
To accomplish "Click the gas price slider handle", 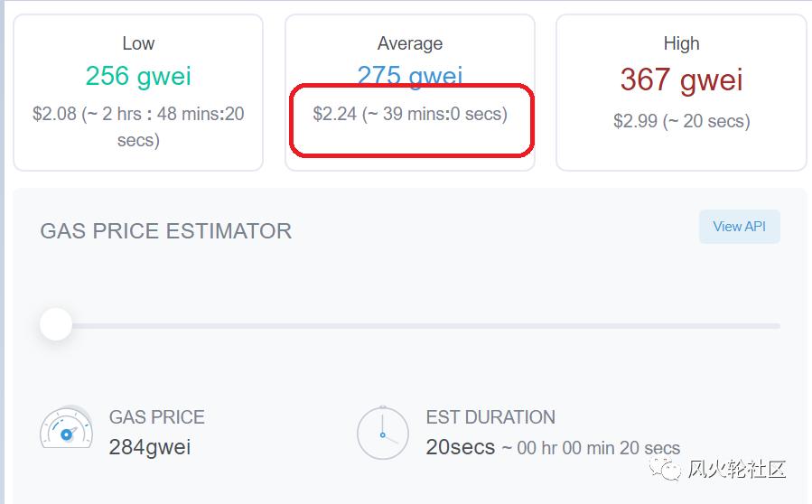I will (x=56, y=324).
